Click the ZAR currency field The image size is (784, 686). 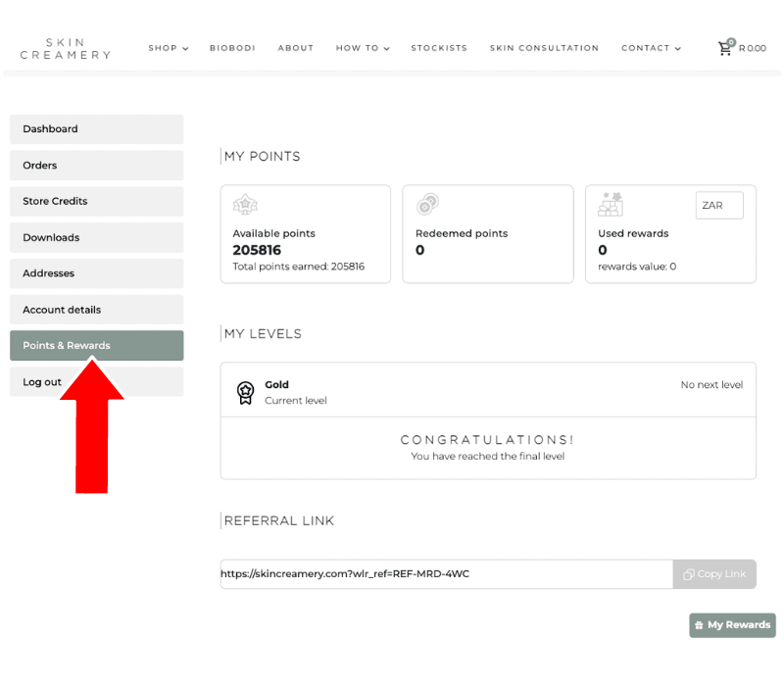(719, 206)
